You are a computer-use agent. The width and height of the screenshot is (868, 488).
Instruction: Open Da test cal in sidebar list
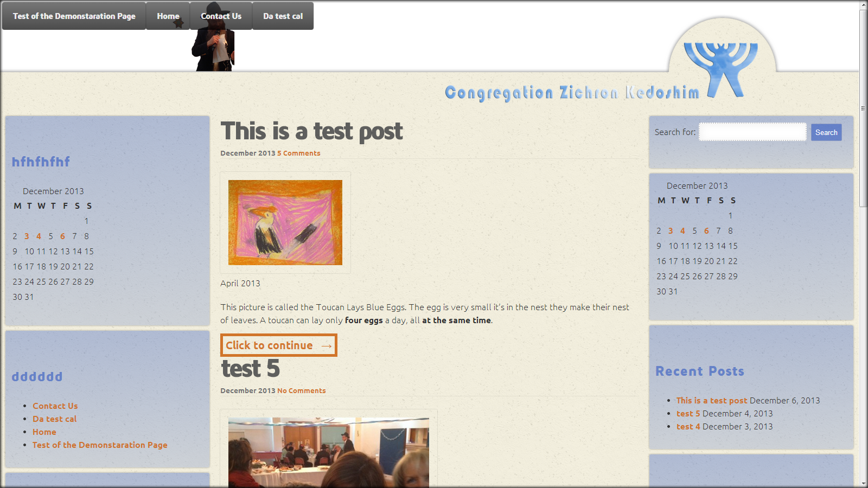[x=54, y=419]
